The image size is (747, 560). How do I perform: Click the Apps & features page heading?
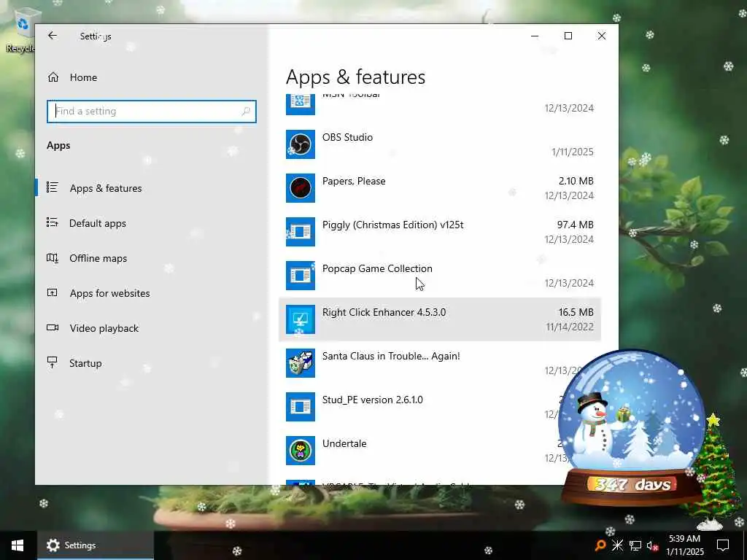355,77
